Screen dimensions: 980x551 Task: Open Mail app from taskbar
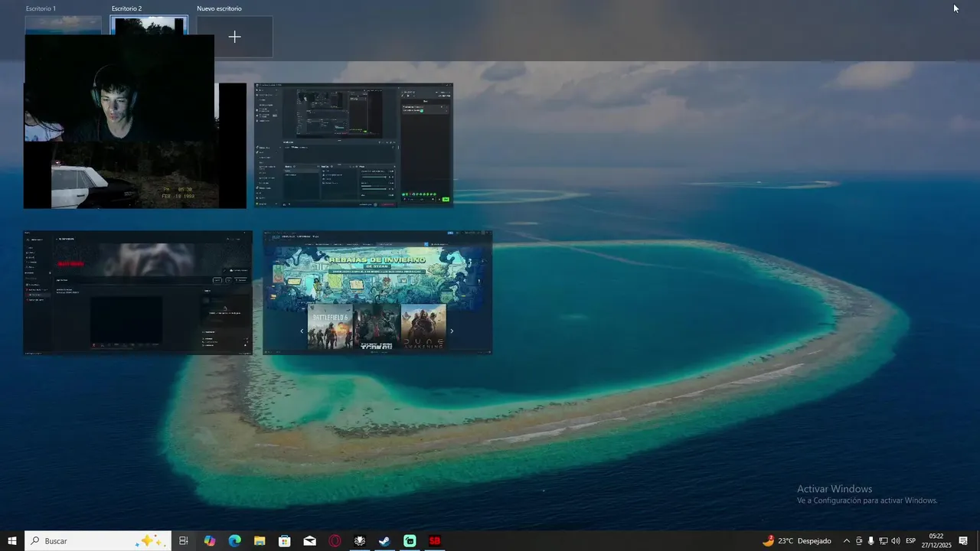309,541
